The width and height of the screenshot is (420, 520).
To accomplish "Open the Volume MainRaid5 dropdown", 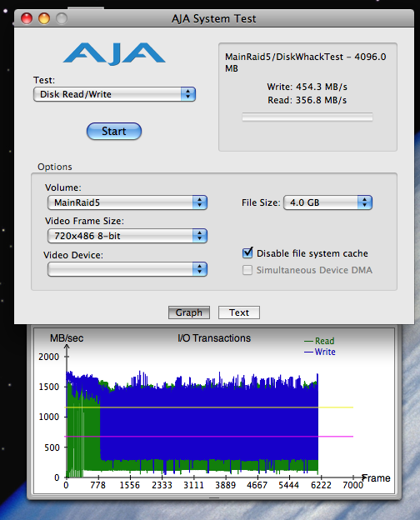I will pyautogui.click(x=127, y=202).
